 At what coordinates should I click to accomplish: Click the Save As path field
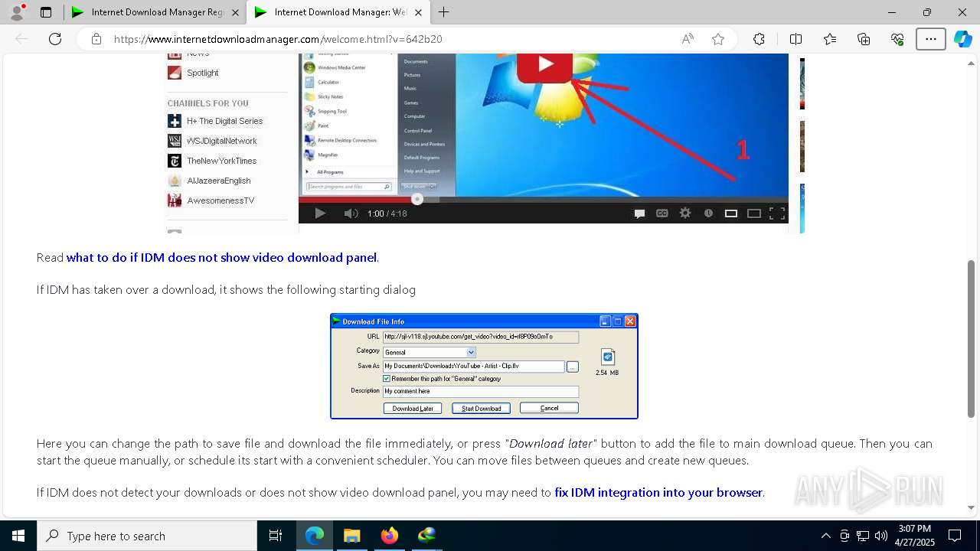[x=474, y=367]
